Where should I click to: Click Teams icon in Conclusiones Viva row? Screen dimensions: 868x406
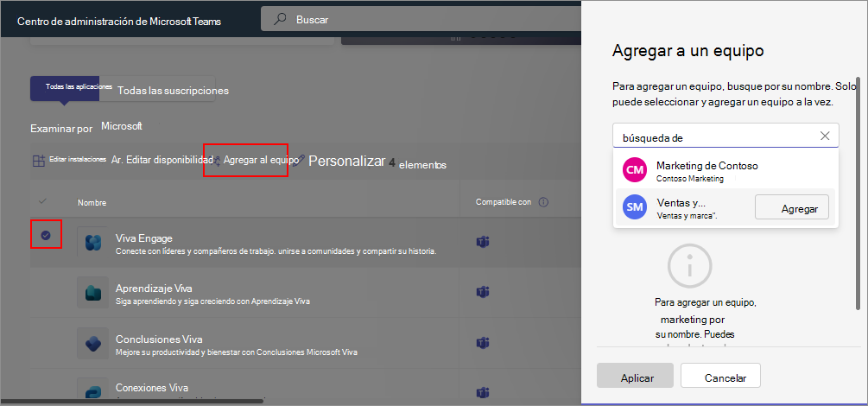click(484, 342)
